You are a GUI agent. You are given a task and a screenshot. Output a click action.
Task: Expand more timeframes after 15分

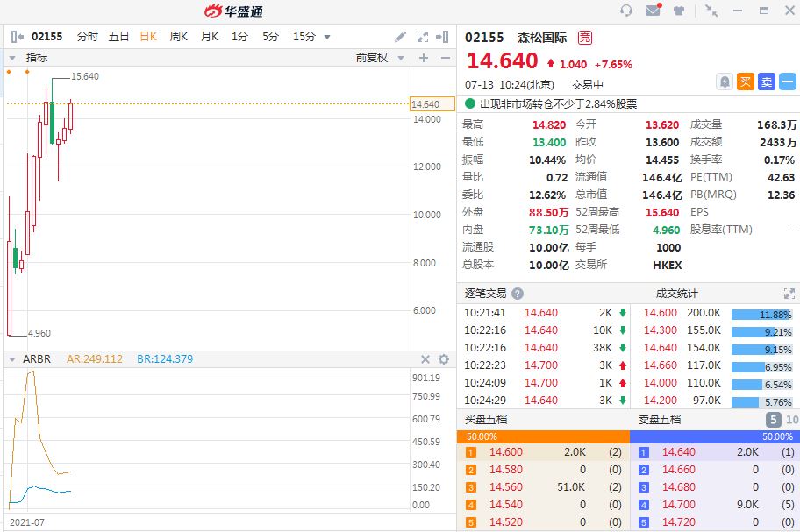(327, 37)
